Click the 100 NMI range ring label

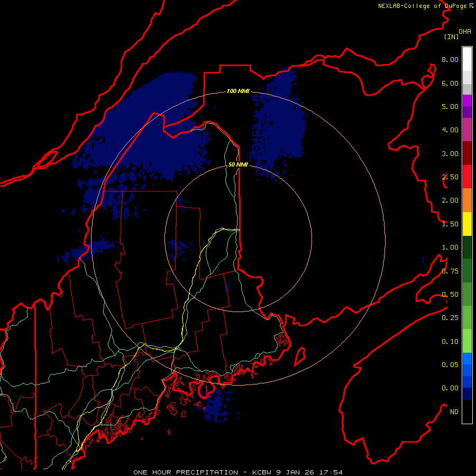pyautogui.click(x=238, y=91)
